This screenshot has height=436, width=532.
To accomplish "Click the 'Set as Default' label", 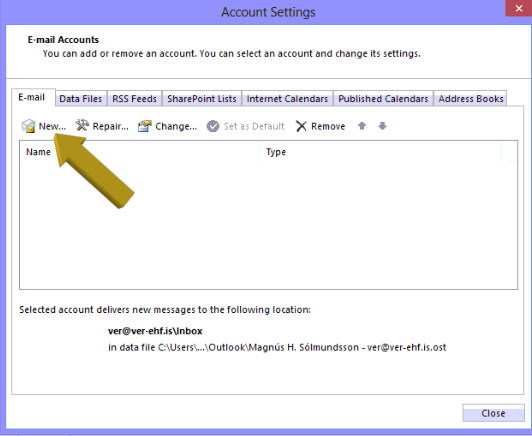I will point(254,126).
